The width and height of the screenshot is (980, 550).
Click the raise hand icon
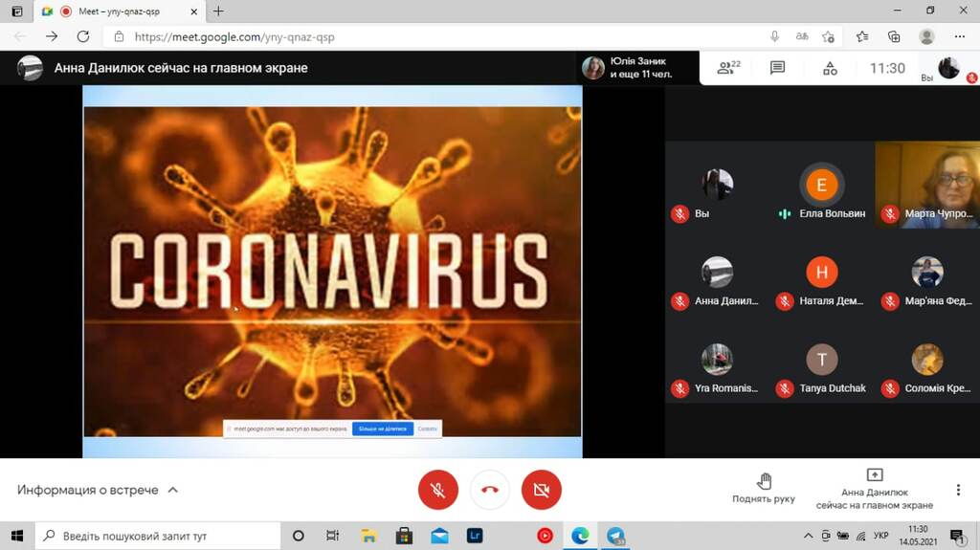point(764,480)
